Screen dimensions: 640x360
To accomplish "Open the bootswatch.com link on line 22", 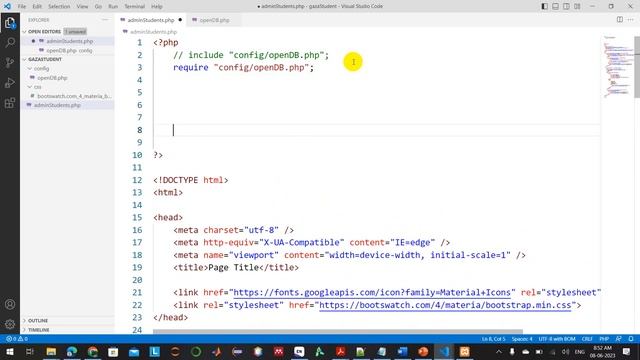I will (445, 305).
